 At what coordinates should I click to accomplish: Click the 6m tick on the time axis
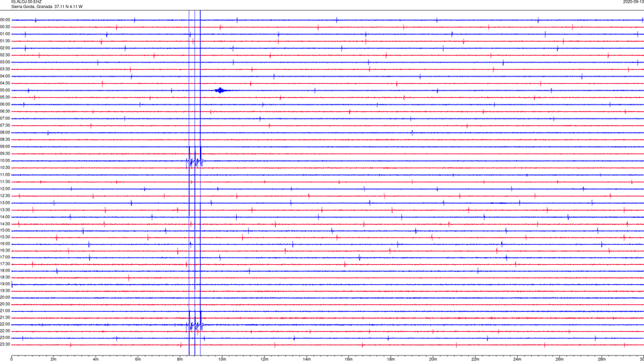click(x=138, y=359)
